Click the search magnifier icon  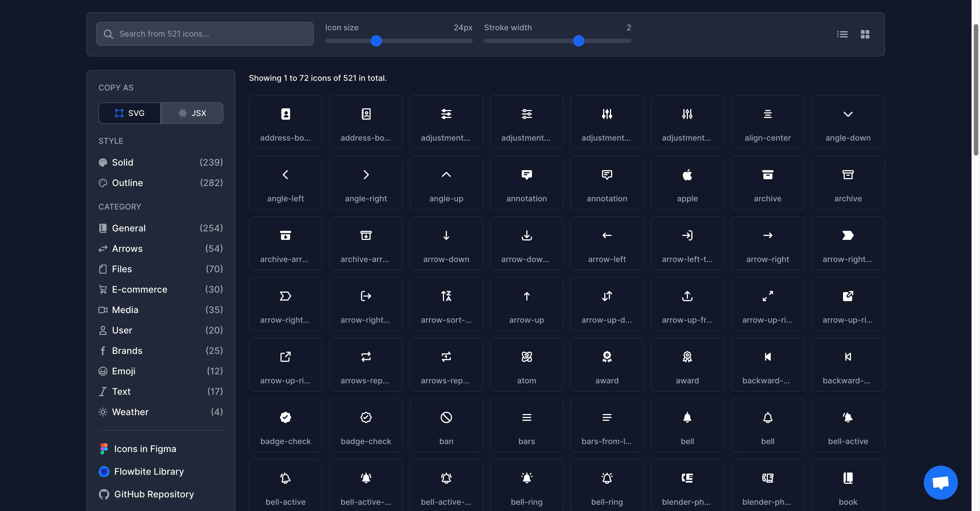coord(108,34)
